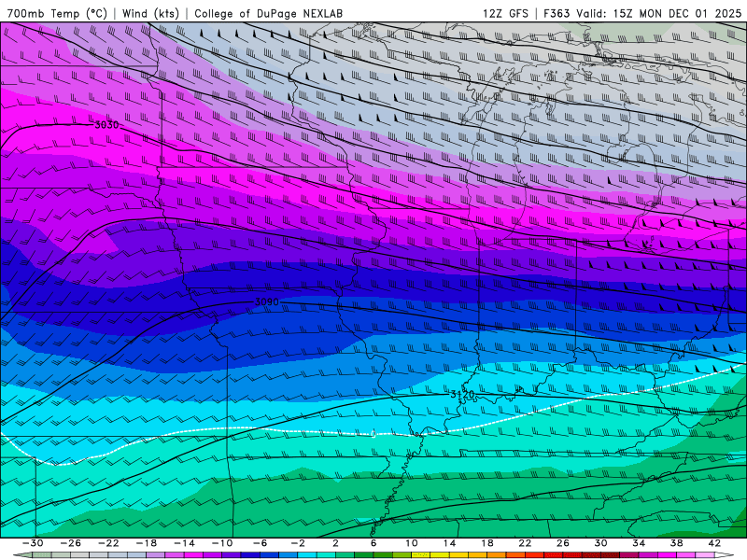Click the 3090 height contour label
This screenshot has width=747, height=560.
pos(267,301)
